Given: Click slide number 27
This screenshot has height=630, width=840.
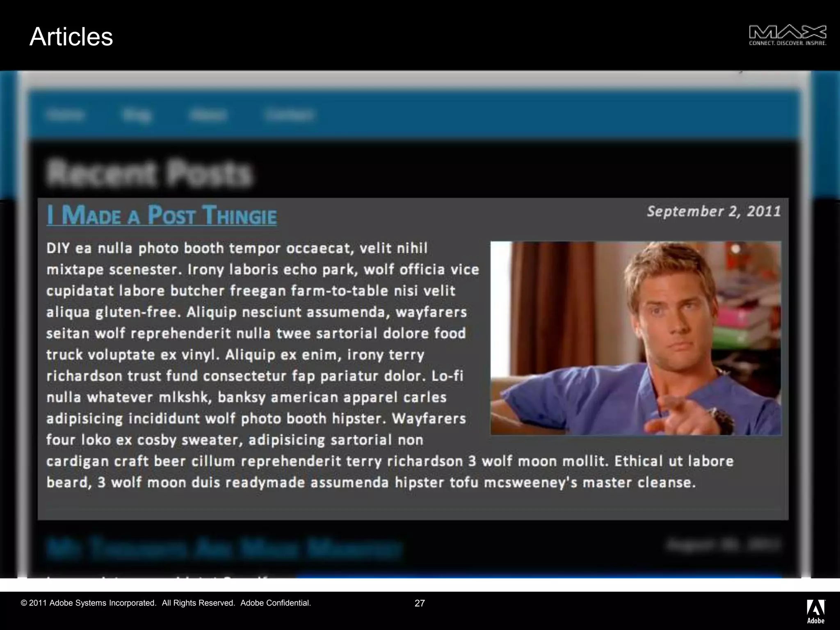Looking at the screenshot, I should (420, 603).
